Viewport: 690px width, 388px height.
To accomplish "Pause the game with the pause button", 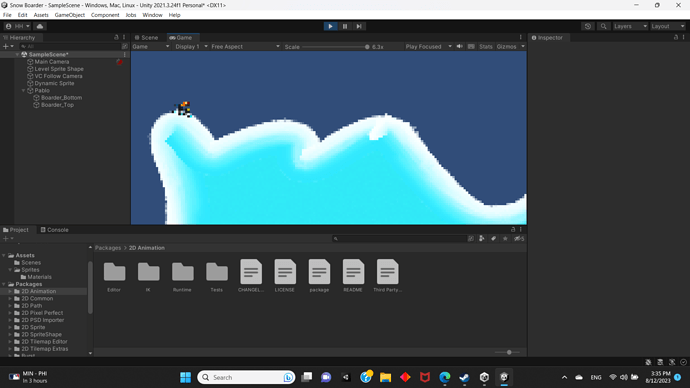I will [x=345, y=26].
